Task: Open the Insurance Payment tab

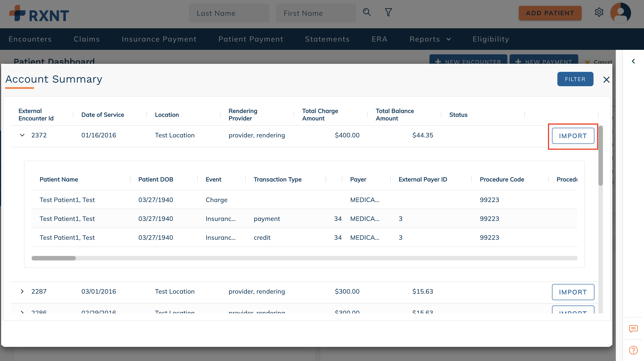Action: (159, 39)
